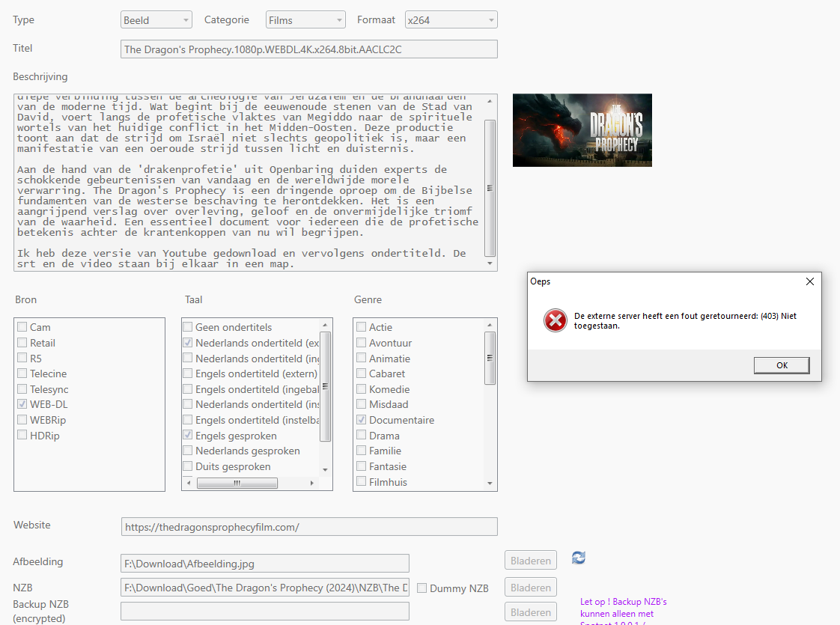Toggle the Dummy NZB checkbox
The width and height of the screenshot is (840, 625).
(422, 588)
